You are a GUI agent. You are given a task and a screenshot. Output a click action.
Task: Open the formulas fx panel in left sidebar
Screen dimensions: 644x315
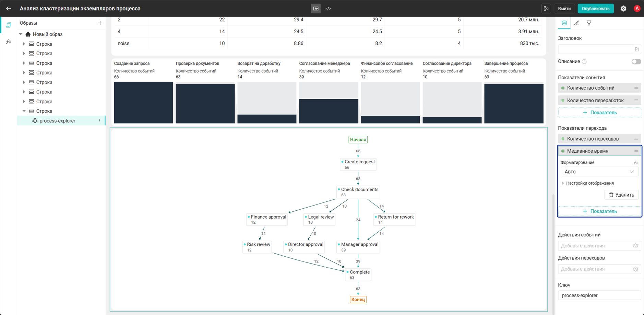click(9, 42)
